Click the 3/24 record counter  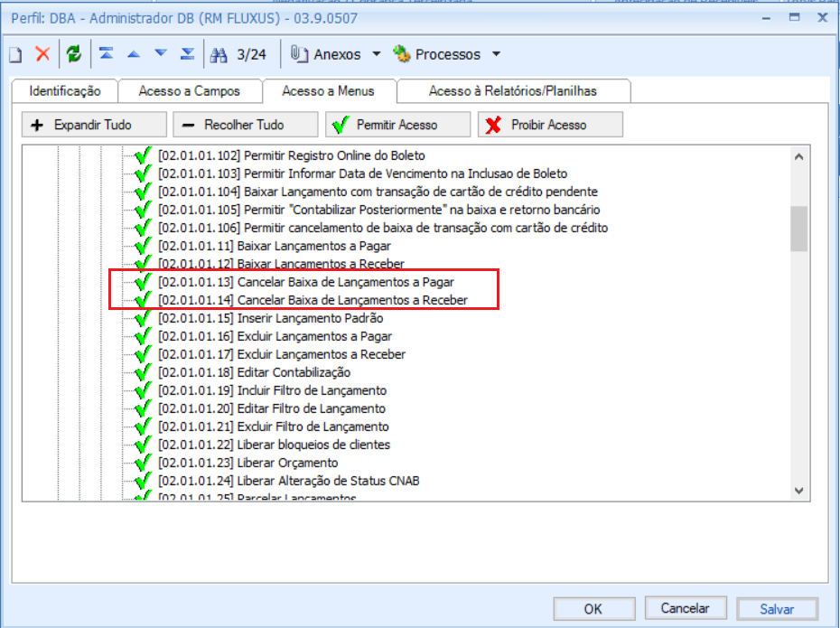(x=251, y=54)
